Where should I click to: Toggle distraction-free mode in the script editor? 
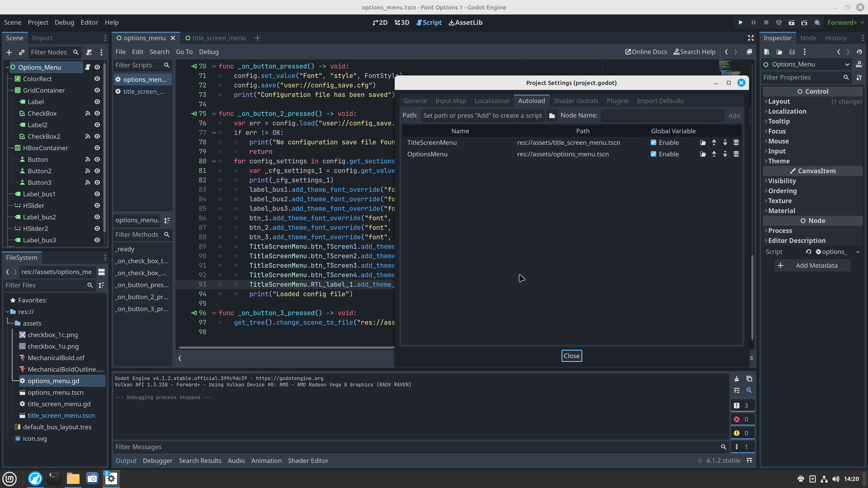751,38
